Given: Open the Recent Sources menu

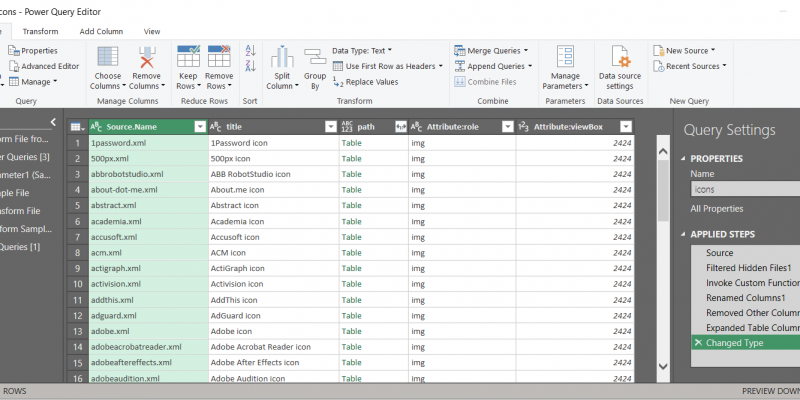Looking at the screenshot, I should click(x=689, y=66).
